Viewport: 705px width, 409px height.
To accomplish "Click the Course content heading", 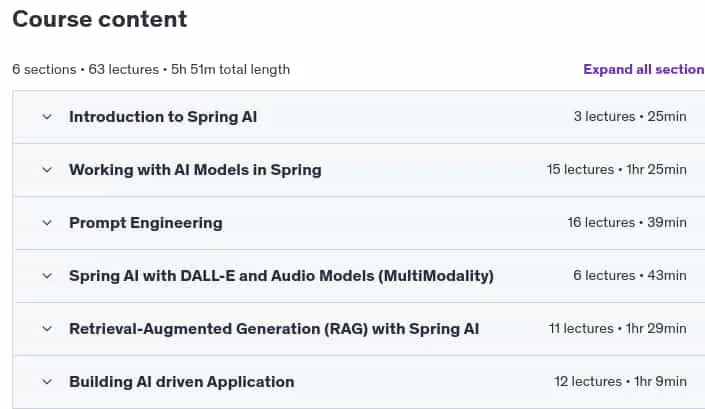I will click(99, 19).
